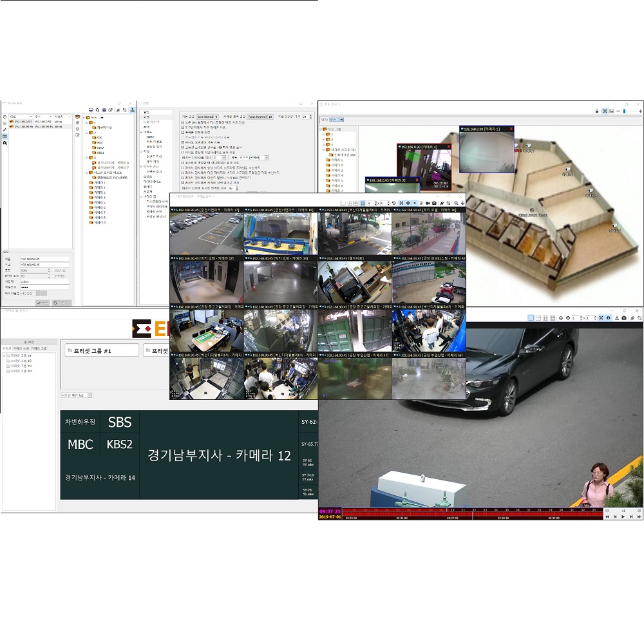Click the pencil edit icon in host list sidebar
Screen dimensions: 644x644
pos(5,130)
